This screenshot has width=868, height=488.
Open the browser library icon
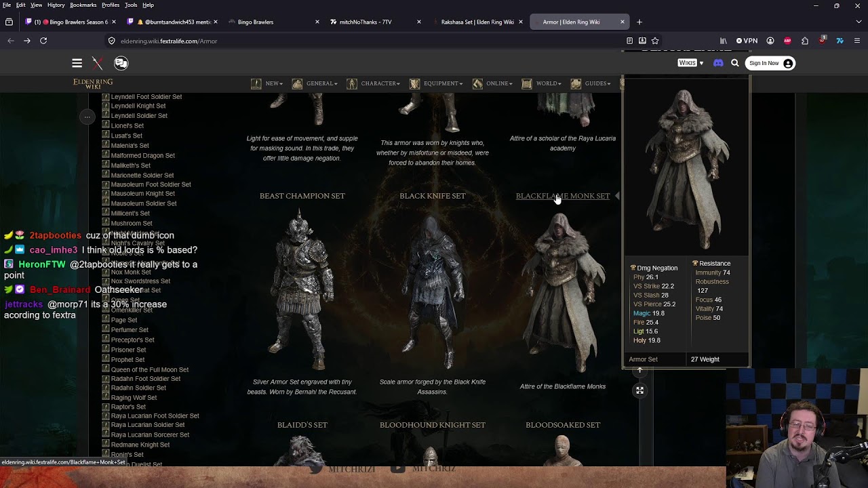point(724,41)
